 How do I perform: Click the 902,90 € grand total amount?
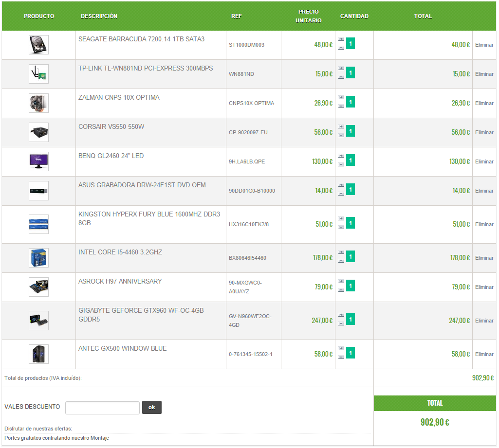[x=435, y=423]
